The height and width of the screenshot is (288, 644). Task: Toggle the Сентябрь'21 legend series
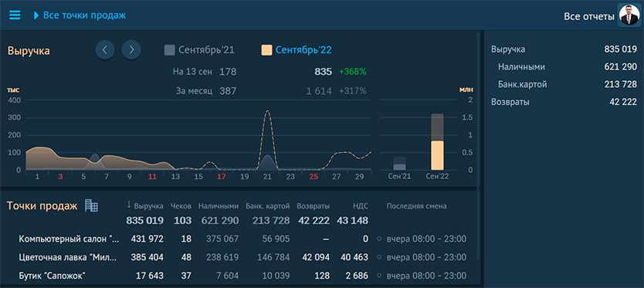(199, 50)
